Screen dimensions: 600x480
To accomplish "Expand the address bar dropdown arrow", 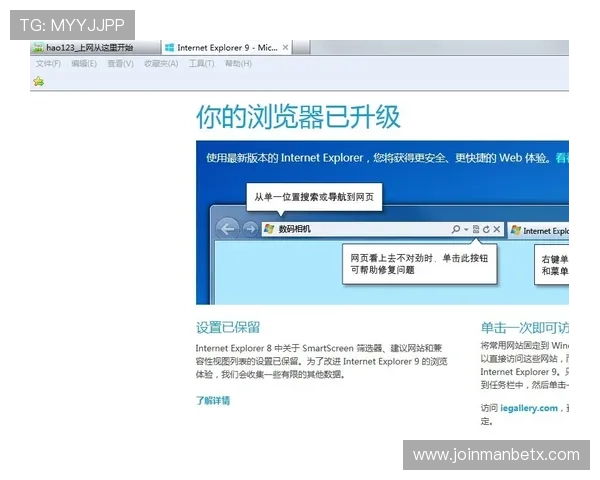I will (x=466, y=229).
